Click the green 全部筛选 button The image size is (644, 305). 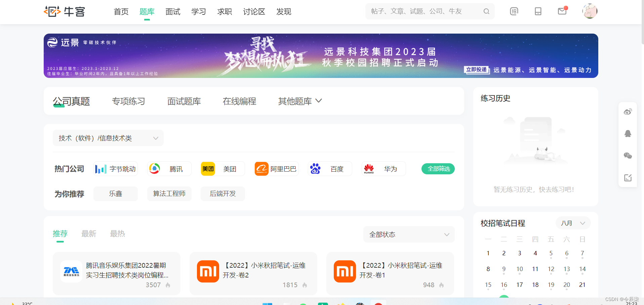tap(438, 169)
